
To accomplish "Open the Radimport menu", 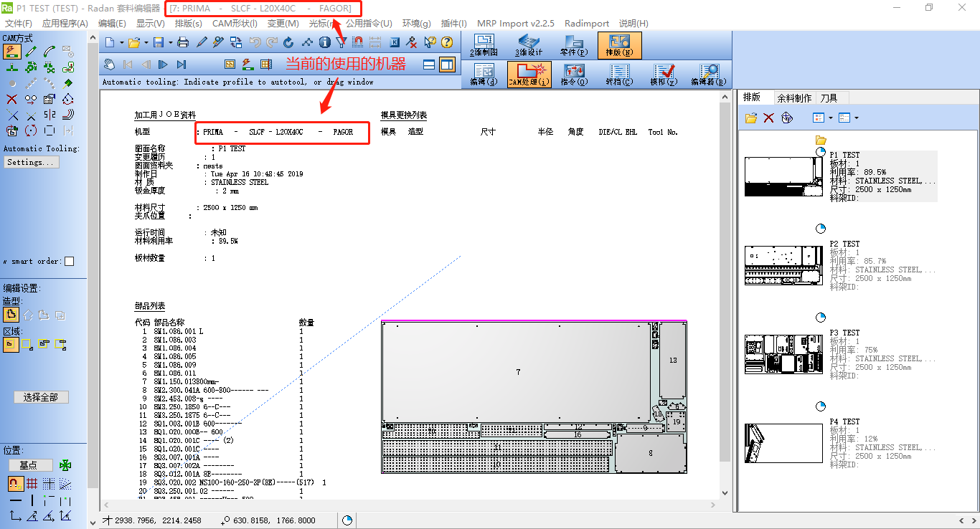I will 587,24.
